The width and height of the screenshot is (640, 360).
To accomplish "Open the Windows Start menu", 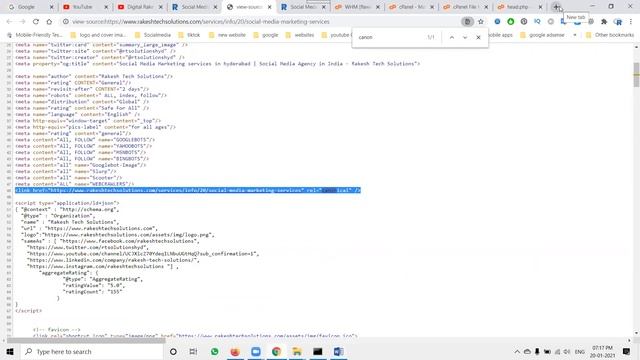I will coord(10,351).
